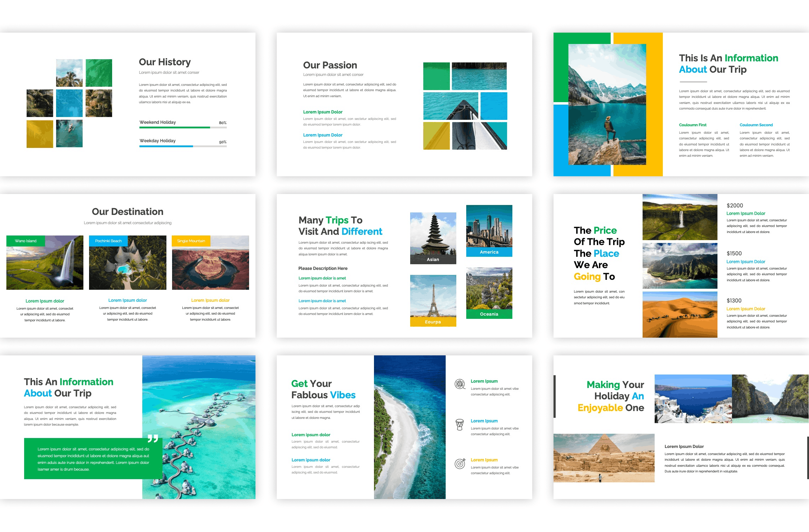Viewport: 809px width, 532px height.
Task: Click the green Wano Island label
Action: pyautogui.click(x=26, y=241)
